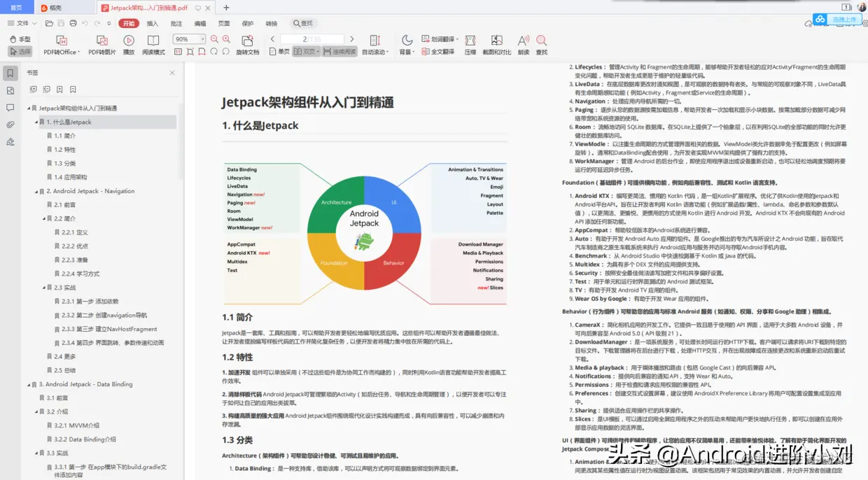The width and height of the screenshot is (868, 480).
Task: Click the user avatar in title bar
Action: pos(862,6)
